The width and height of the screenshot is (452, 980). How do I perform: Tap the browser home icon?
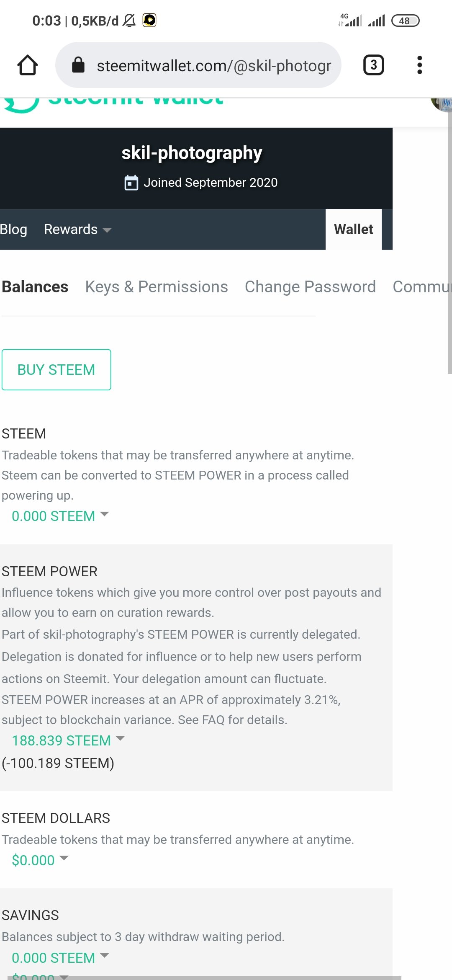pos(28,65)
